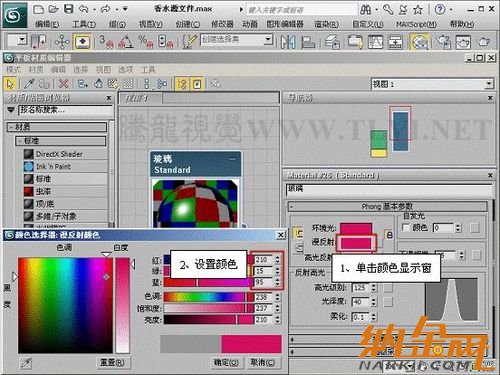Click the Render teapot icon
The image size is (500, 375).
pyautogui.click(x=483, y=42)
